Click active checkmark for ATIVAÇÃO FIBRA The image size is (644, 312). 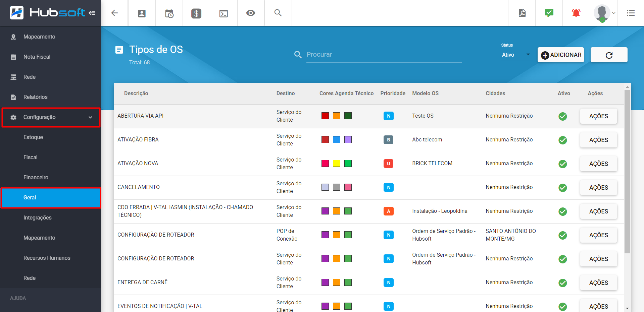563,140
